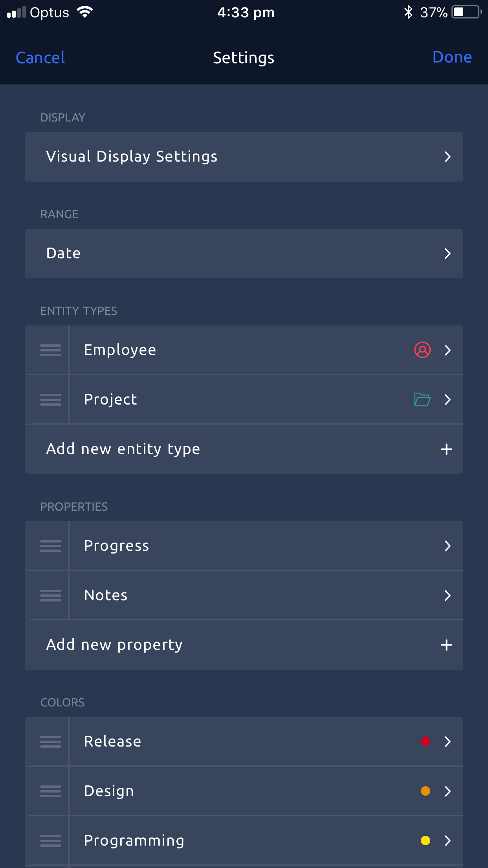Tap the Employee person icon
The image size is (488, 868).
click(x=422, y=350)
